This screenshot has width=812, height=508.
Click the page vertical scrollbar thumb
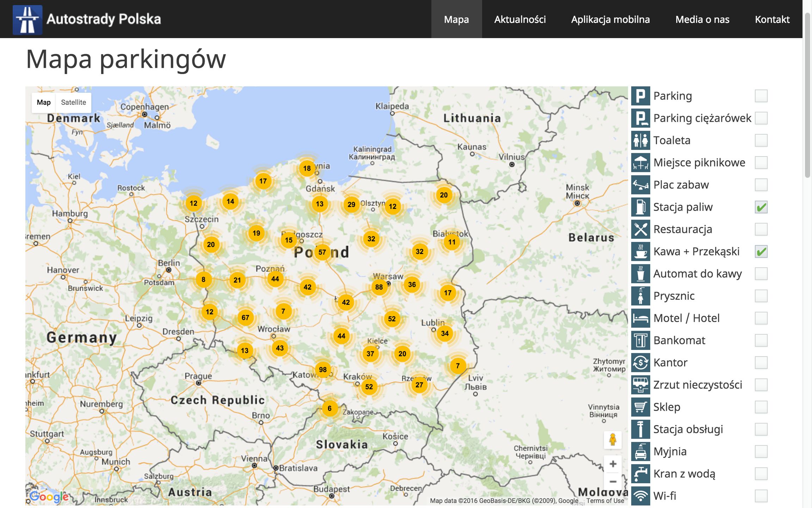pos(807,95)
